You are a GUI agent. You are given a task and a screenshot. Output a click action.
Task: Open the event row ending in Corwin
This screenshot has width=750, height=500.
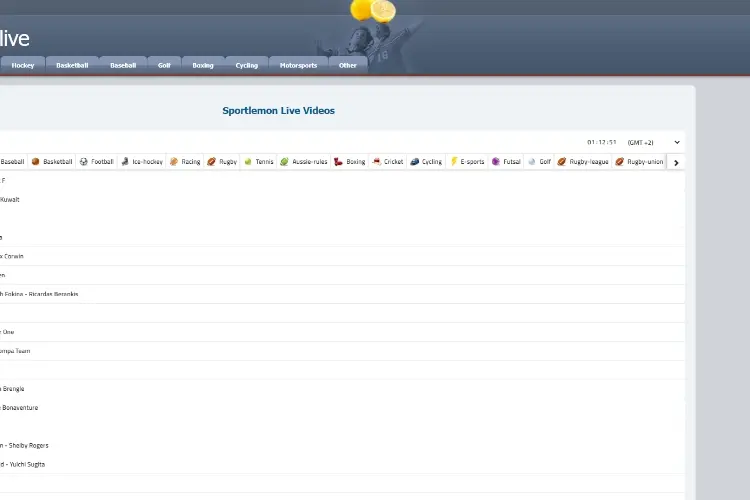[342, 256]
